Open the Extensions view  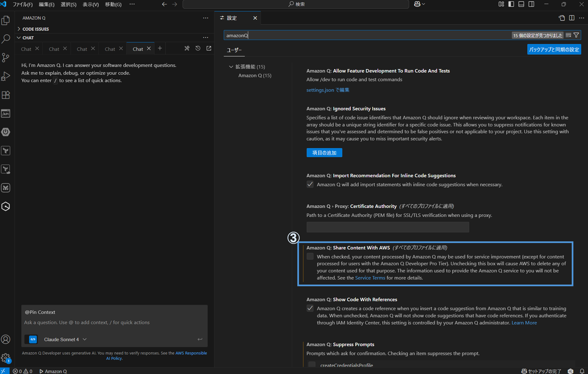(6, 95)
